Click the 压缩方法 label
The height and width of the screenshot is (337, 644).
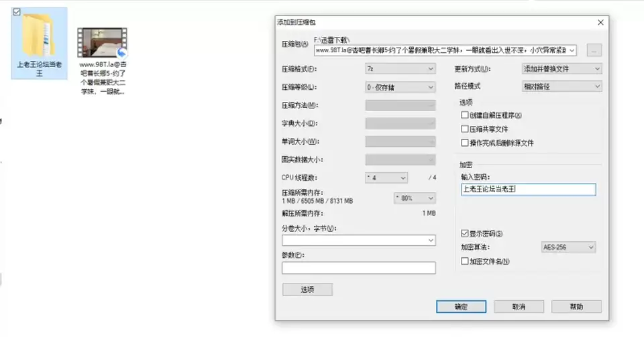300,105
